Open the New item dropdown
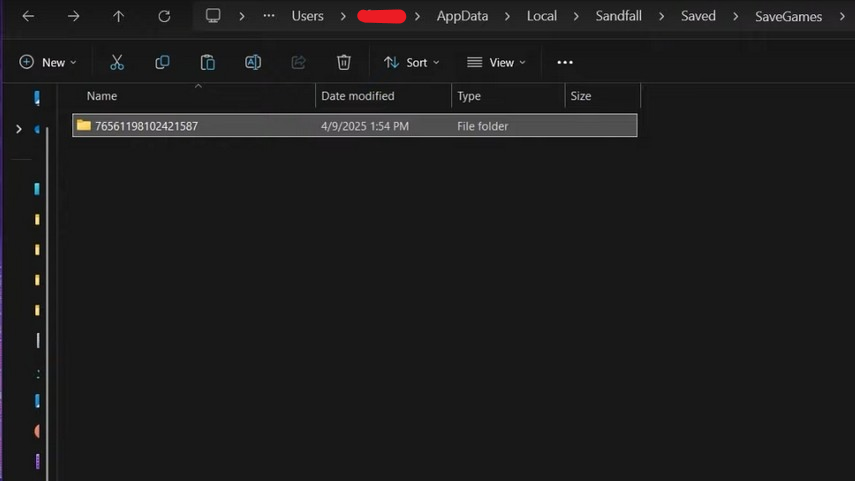Image resolution: width=855 pixels, height=481 pixels. tap(48, 62)
